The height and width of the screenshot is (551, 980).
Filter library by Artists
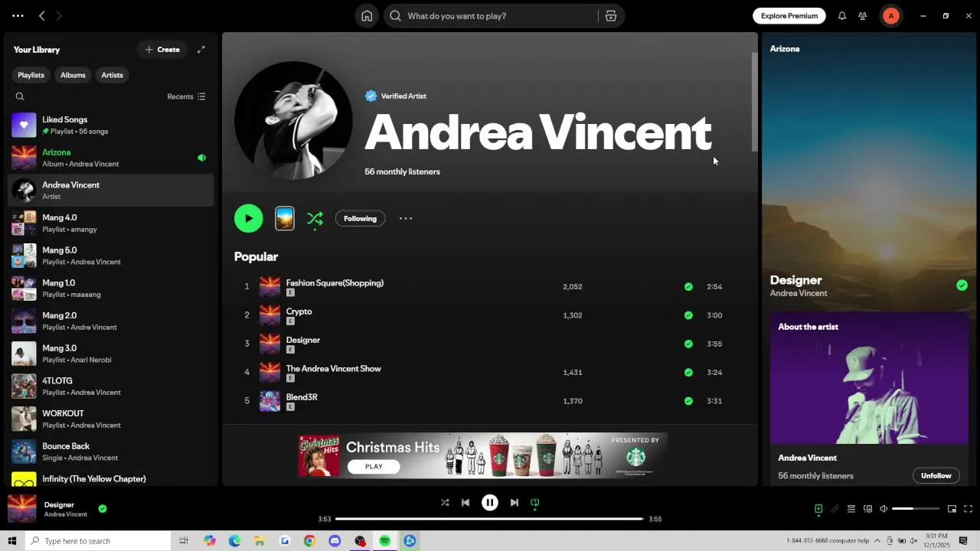click(112, 75)
